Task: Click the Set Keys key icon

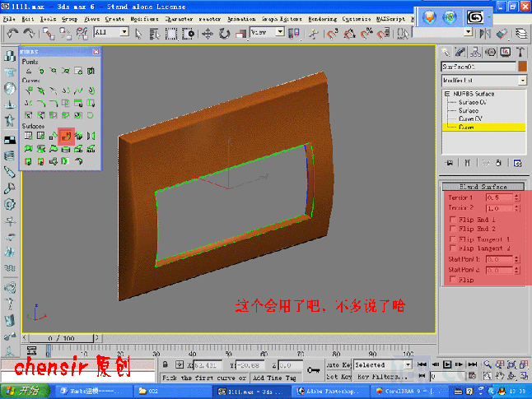Action: coord(314,370)
